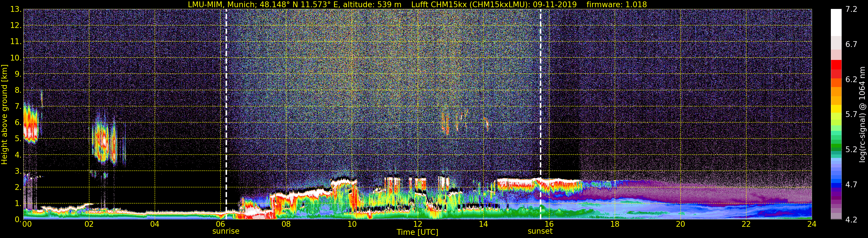The height and width of the screenshot is (238, 868).
Task: Click colorbar value '5.2'
Action: tap(851, 149)
